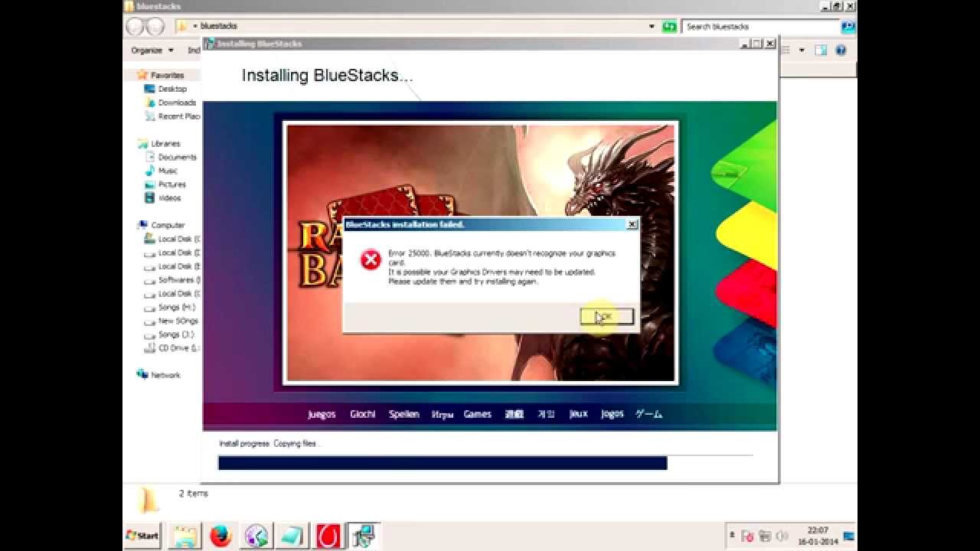Show hidden system tray icons
The height and width of the screenshot is (551, 980).
733,535
